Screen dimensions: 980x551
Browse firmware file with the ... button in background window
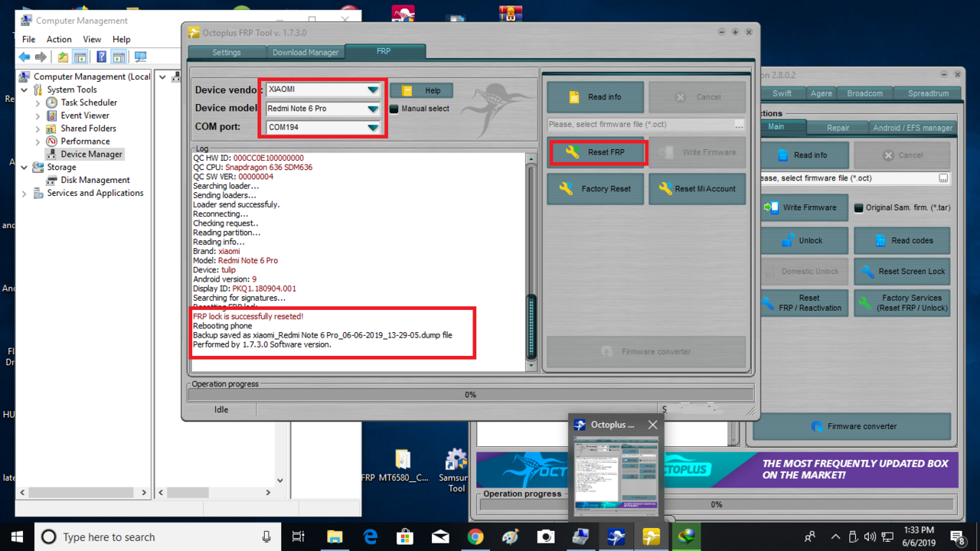(x=943, y=178)
